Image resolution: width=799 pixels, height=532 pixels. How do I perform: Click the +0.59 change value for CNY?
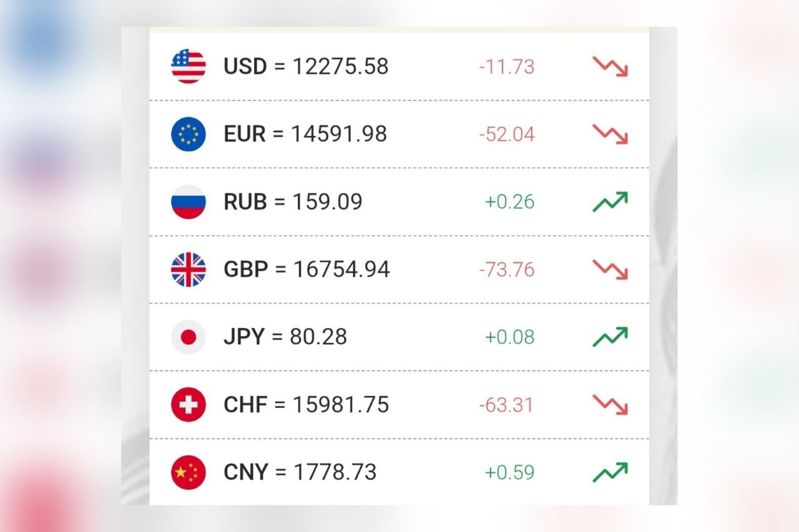coord(509,472)
